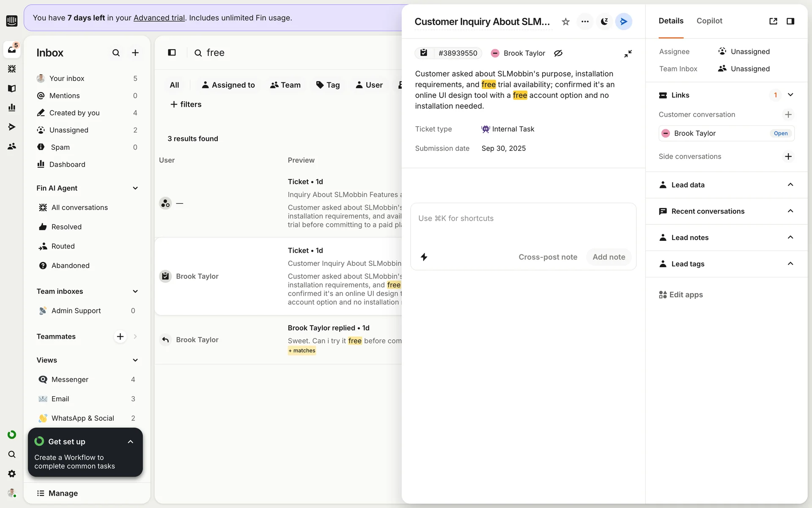Open ticket in new window icon

[x=773, y=21]
